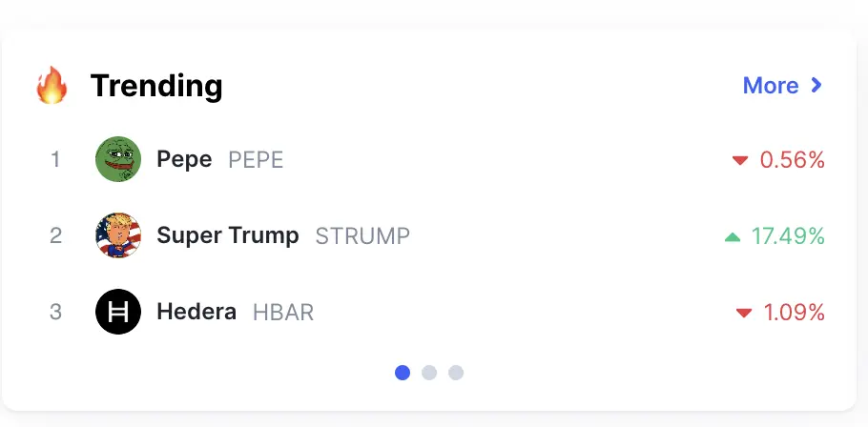Click the PEPE ticker symbol
Viewport: 868px width, 427px height.
tap(256, 160)
